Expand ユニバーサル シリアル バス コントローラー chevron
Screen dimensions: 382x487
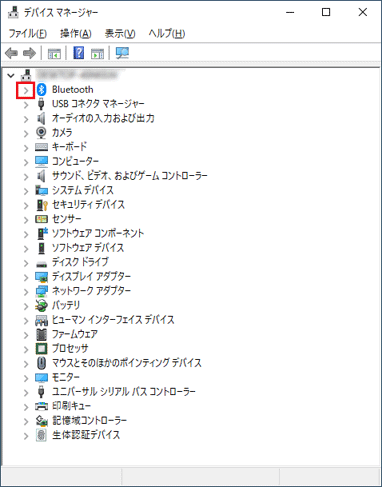click(x=26, y=392)
